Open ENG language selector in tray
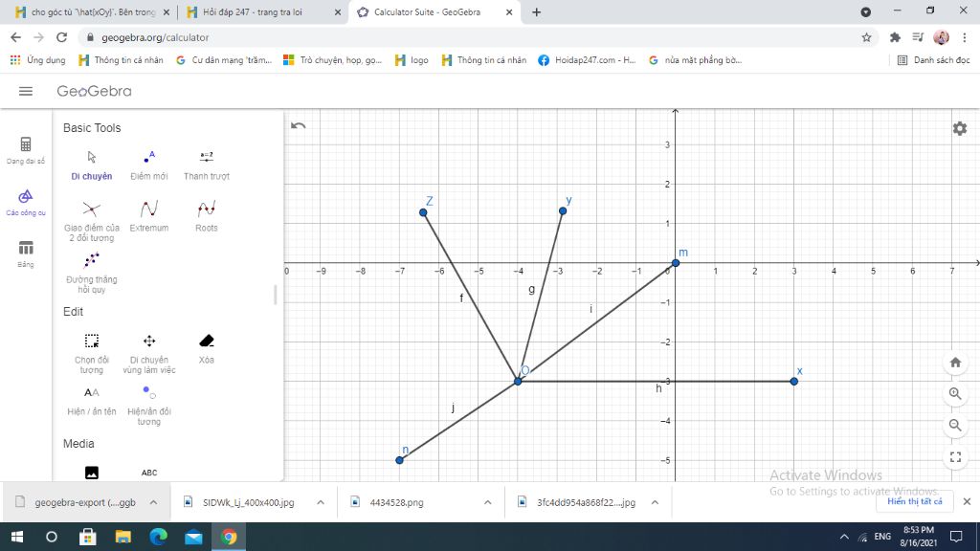 click(x=882, y=537)
